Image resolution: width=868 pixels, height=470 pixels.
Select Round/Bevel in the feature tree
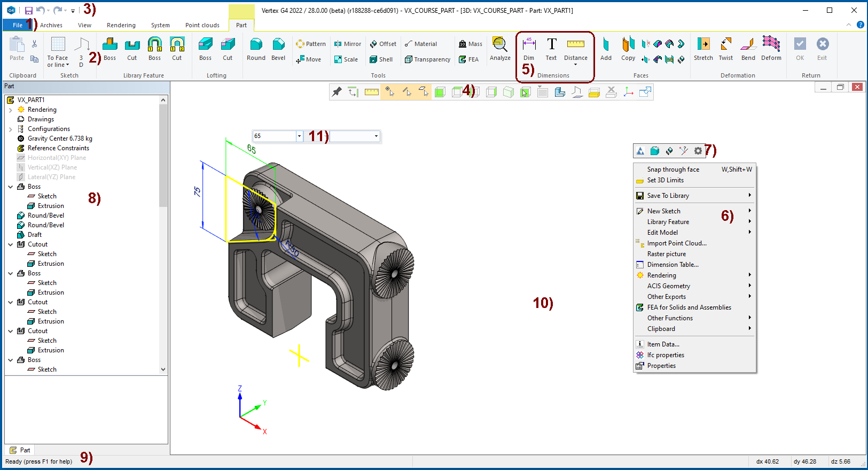tap(45, 215)
